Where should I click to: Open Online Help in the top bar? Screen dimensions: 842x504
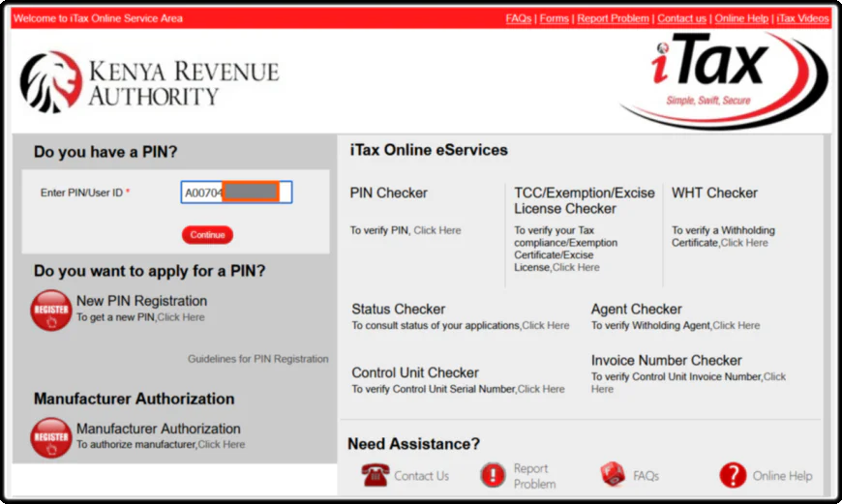(741, 18)
